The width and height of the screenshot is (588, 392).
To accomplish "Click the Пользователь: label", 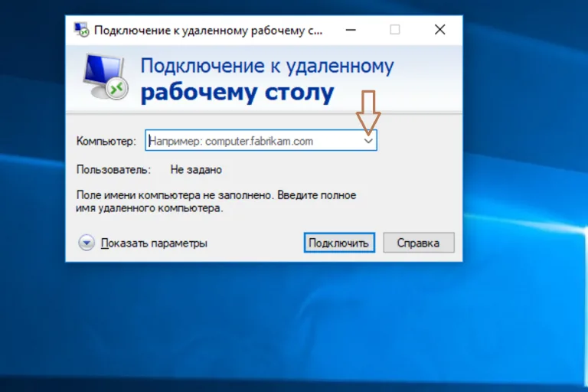I will 113,169.
